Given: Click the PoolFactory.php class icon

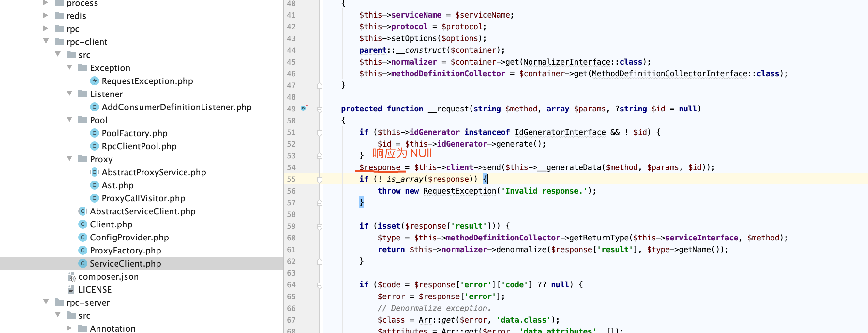Looking at the screenshot, I should point(94,133).
